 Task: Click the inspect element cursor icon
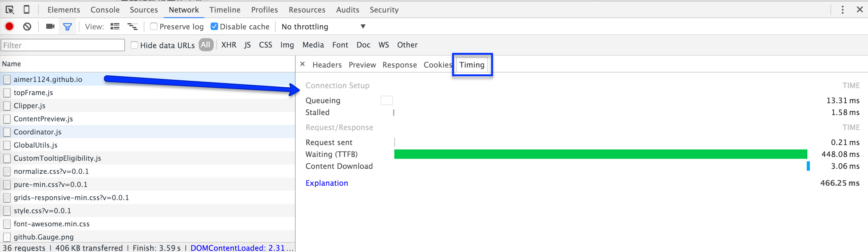tap(10, 10)
